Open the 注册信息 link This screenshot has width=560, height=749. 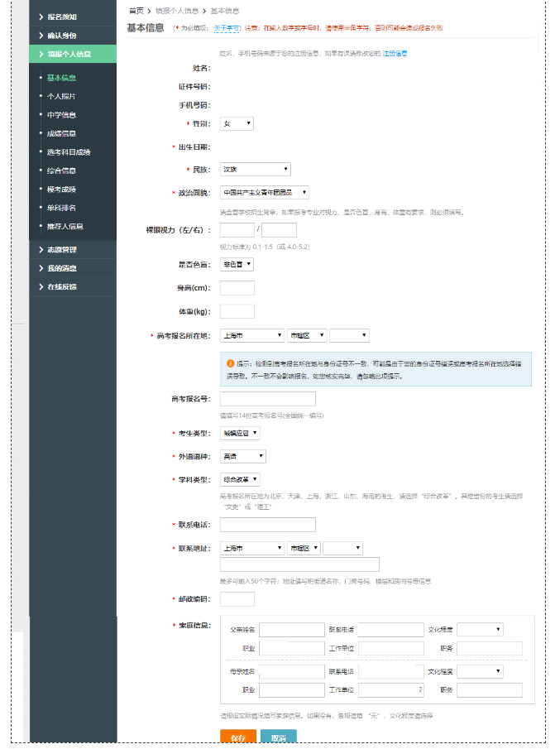coord(394,53)
